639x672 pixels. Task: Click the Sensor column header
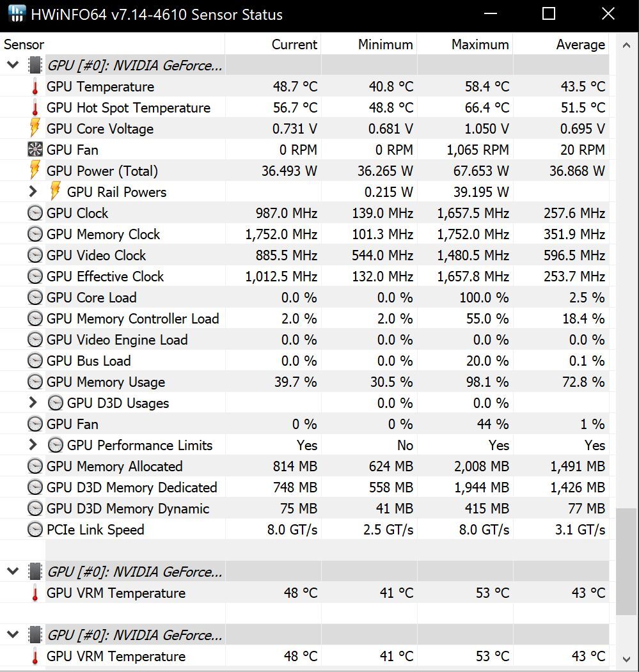[24, 45]
